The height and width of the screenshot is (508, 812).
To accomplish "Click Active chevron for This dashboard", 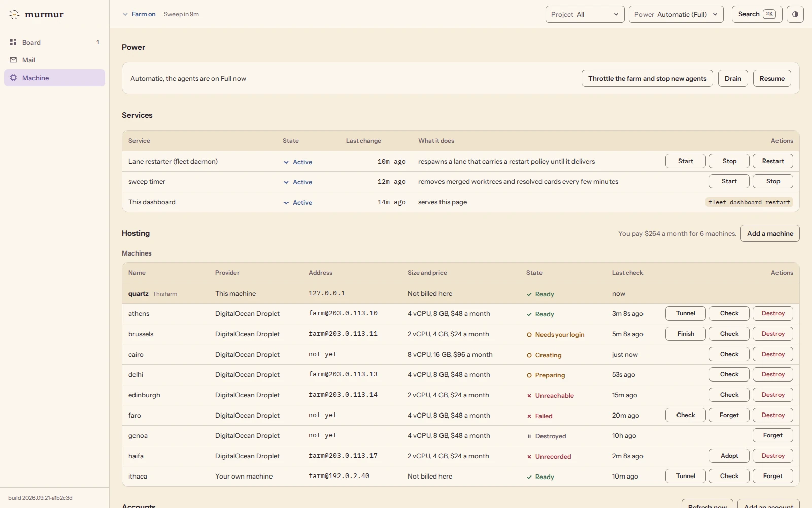I will pyautogui.click(x=286, y=203).
